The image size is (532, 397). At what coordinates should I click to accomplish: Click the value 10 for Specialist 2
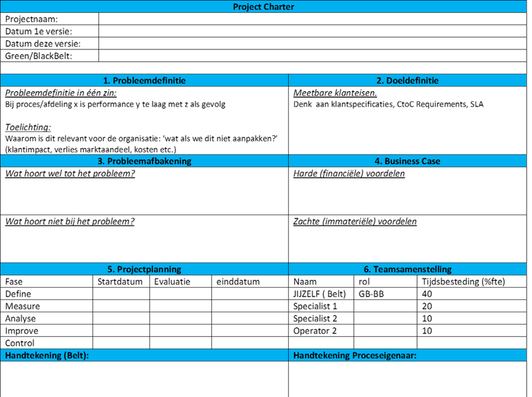point(427,318)
